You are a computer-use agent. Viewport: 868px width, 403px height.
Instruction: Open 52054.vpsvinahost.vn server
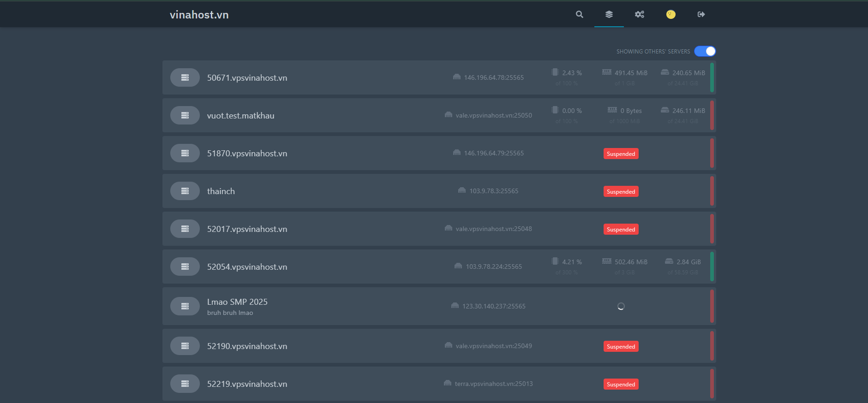pyautogui.click(x=247, y=267)
